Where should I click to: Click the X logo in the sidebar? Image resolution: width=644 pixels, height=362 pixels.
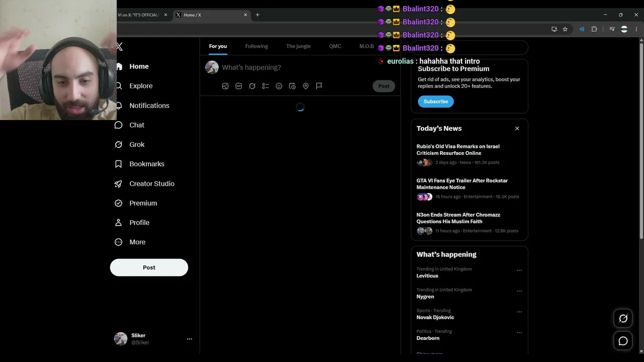tap(119, 47)
